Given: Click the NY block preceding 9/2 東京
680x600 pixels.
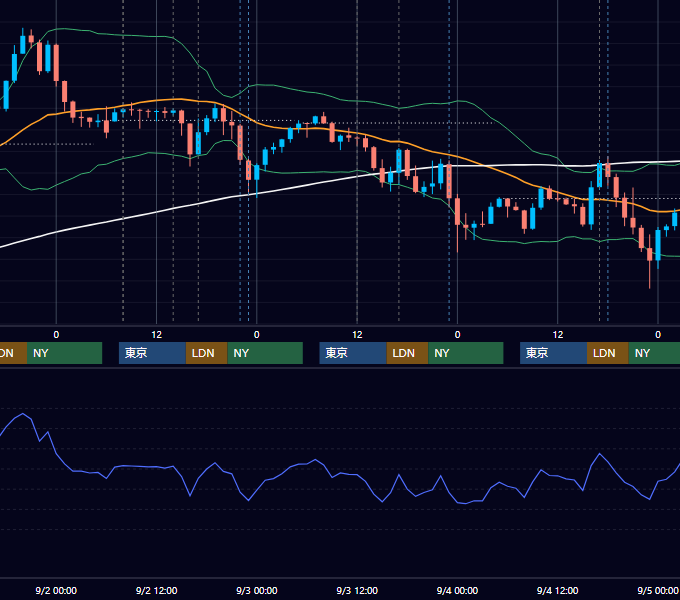Looking at the screenshot, I should tap(64, 353).
